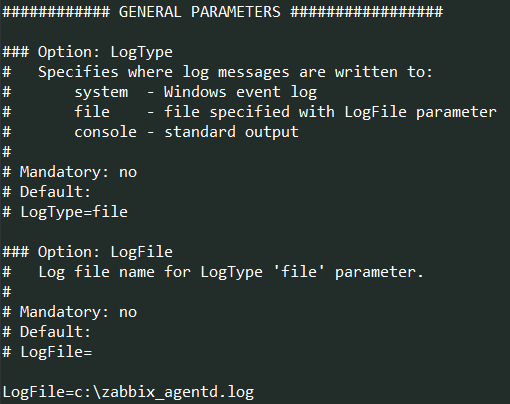Click the 'Default:' line under LogType
The width and height of the screenshot is (510, 404).
point(46,192)
